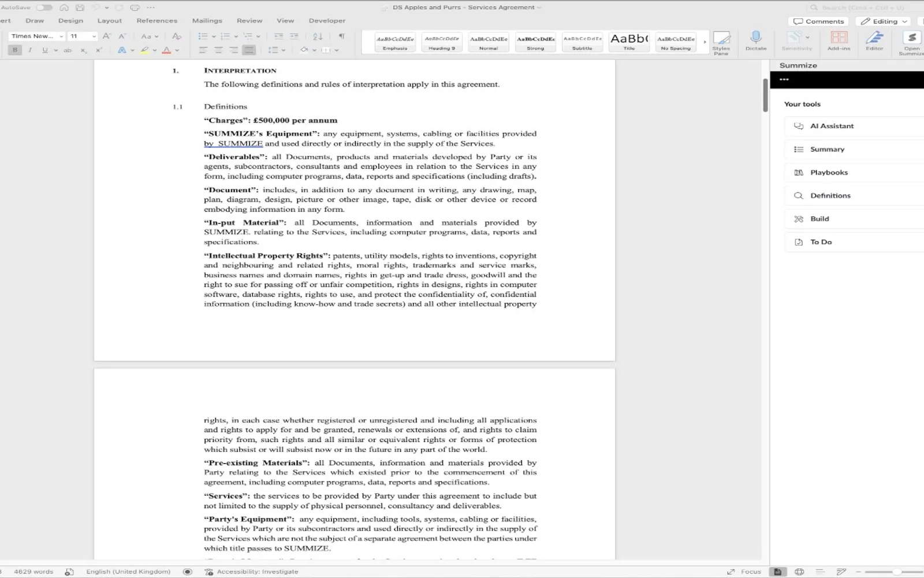
Task: Apply the yellow text highlight color
Action: click(x=145, y=50)
